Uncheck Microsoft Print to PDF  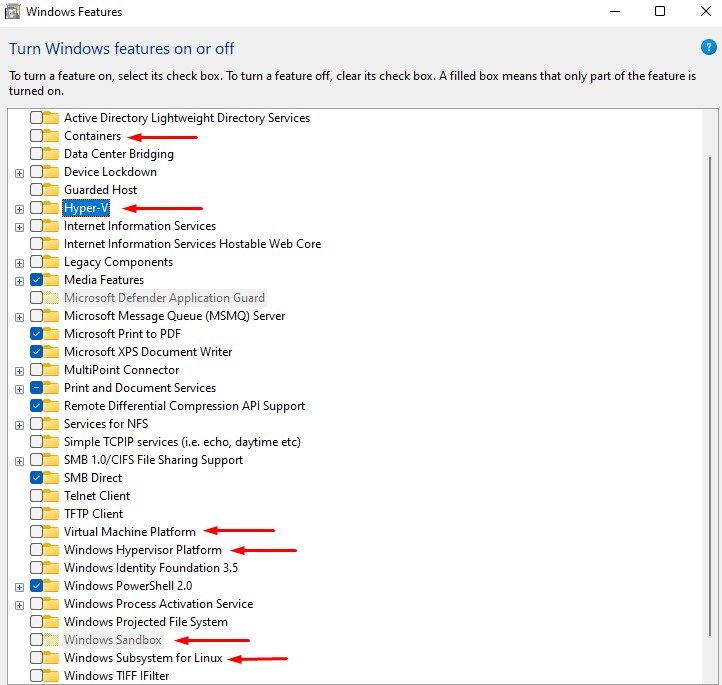pyautogui.click(x=36, y=333)
